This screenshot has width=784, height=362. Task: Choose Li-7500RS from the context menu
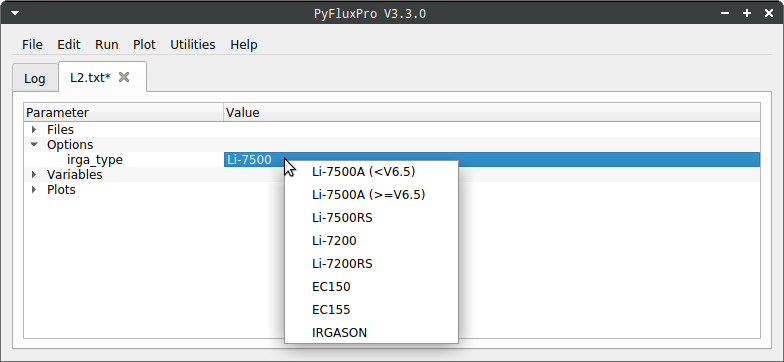(x=372, y=218)
